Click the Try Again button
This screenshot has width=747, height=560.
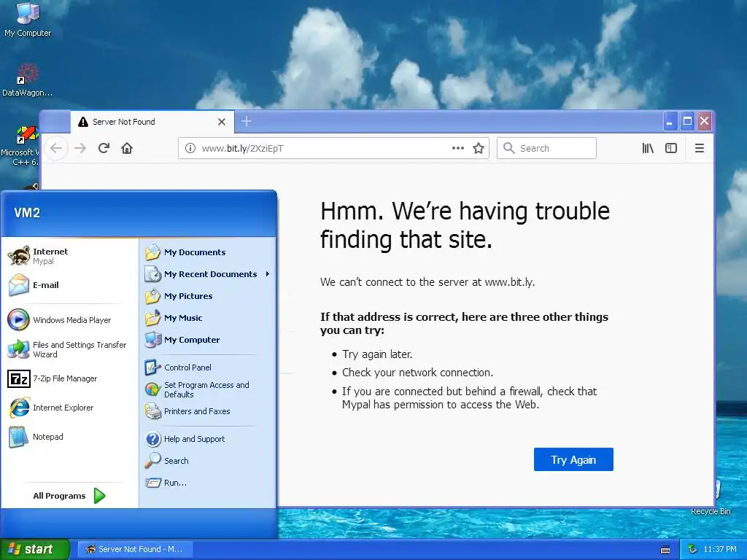[573, 459]
